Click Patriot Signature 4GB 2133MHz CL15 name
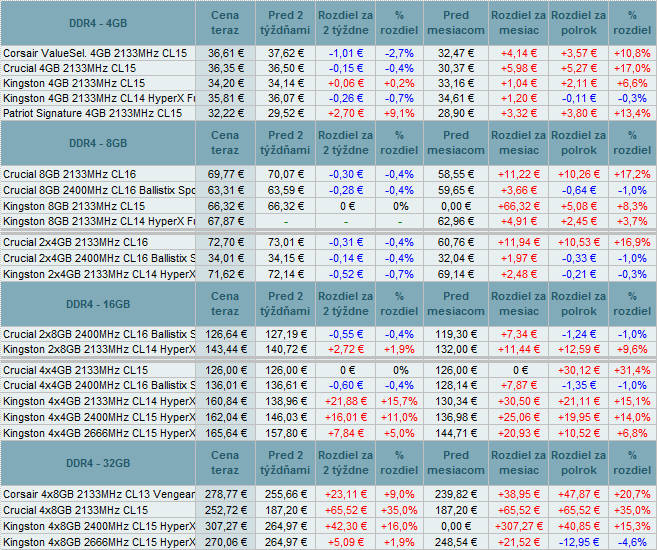 click(93, 114)
